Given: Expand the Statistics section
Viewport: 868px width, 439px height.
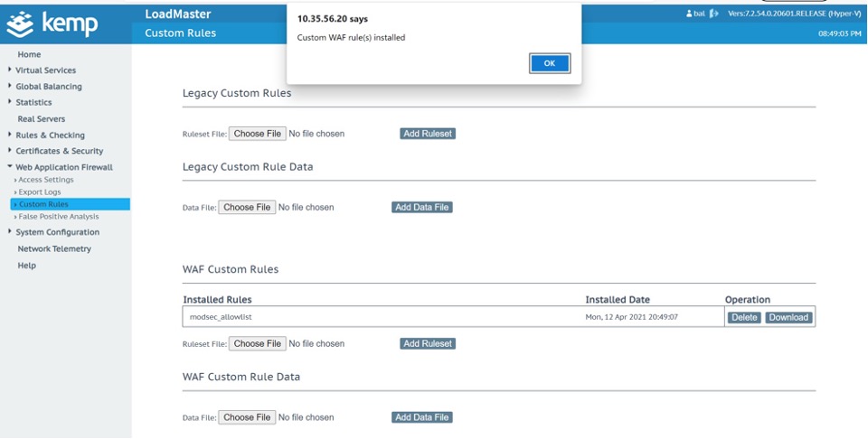Looking at the screenshot, I should (33, 103).
